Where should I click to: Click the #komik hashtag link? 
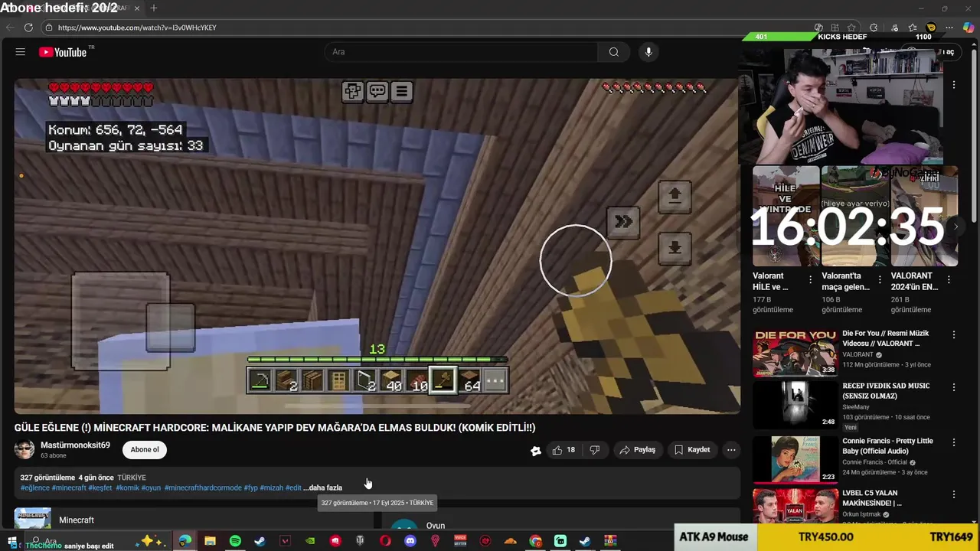[x=127, y=487]
